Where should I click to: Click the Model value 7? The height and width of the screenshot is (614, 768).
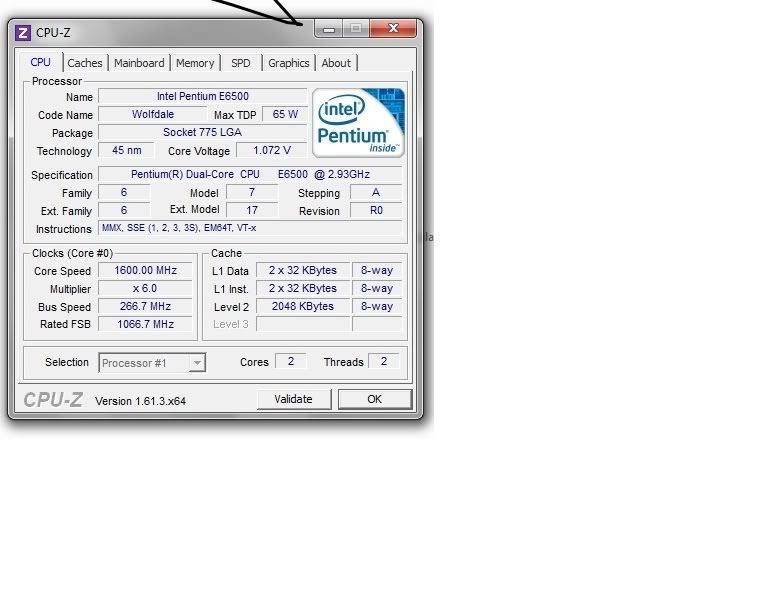(x=252, y=192)
